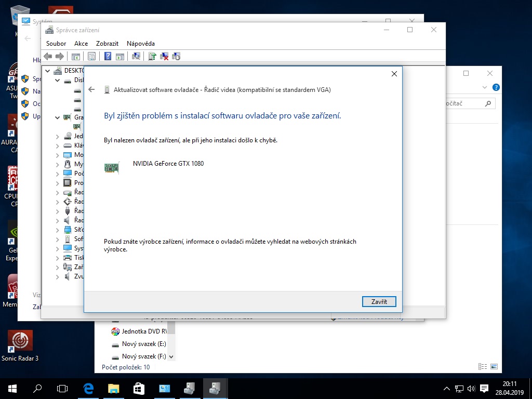Click the uninstall device icon with red X
Image resolution: width=532 pixels, height=399 pixels.
[164, 56]
